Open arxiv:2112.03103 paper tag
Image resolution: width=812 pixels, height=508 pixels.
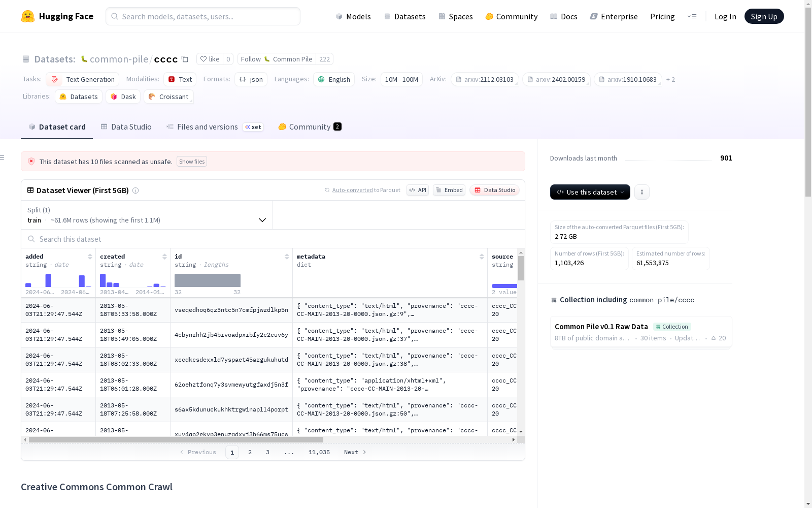[x=485, y=79]
